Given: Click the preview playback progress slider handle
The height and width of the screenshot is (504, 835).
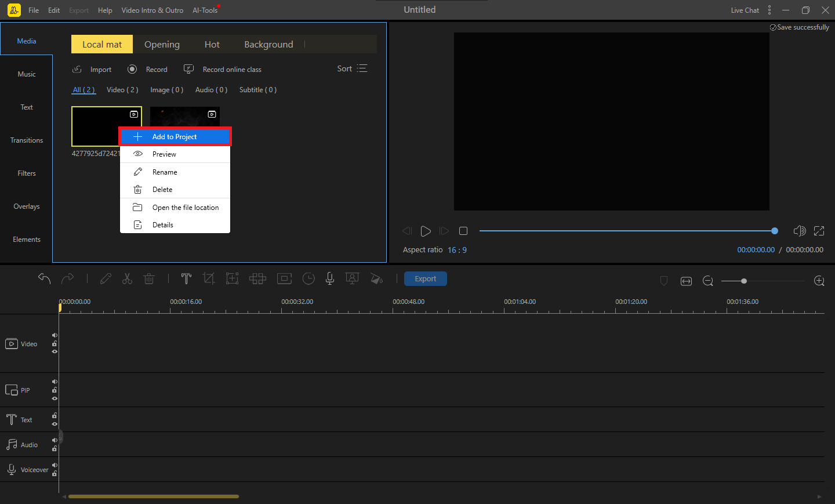Looking at the screenshot, I should [x=775, y=231].
